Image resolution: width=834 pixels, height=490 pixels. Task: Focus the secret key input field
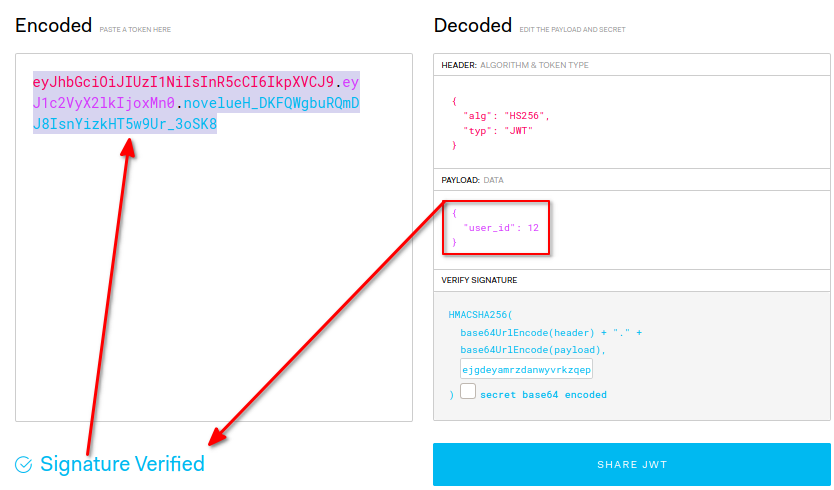pos(526,369)
